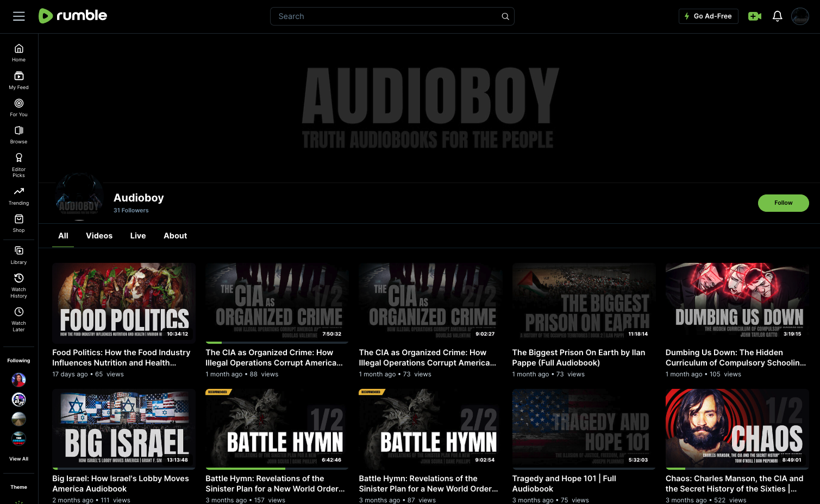Click the "1 month ago • 105 views" text
Screen dimensions: 820x504
coord(703,374)
